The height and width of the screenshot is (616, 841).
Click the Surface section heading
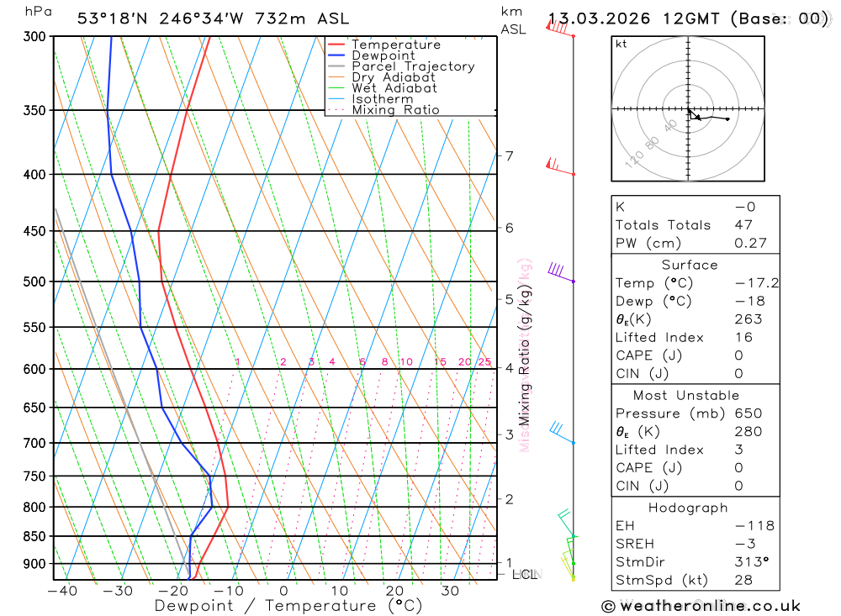tap(690, 266)
